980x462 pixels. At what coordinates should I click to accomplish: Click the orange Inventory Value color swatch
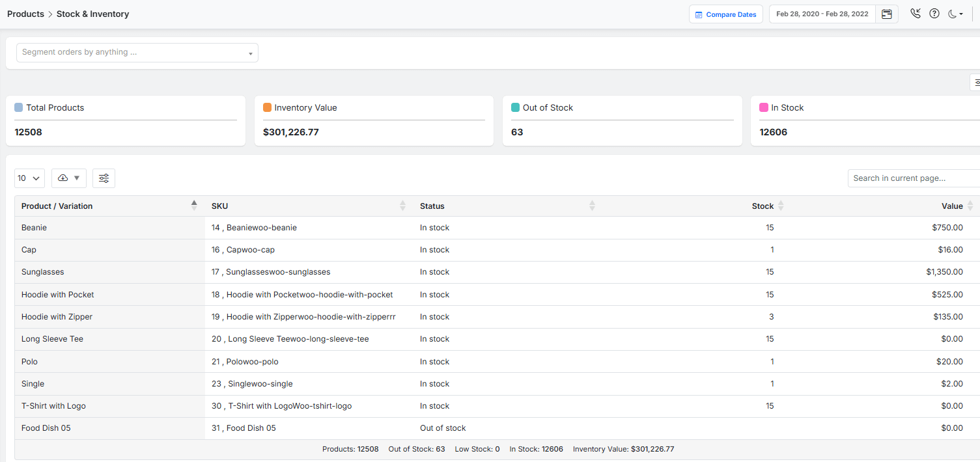click(x=267, y=107)
